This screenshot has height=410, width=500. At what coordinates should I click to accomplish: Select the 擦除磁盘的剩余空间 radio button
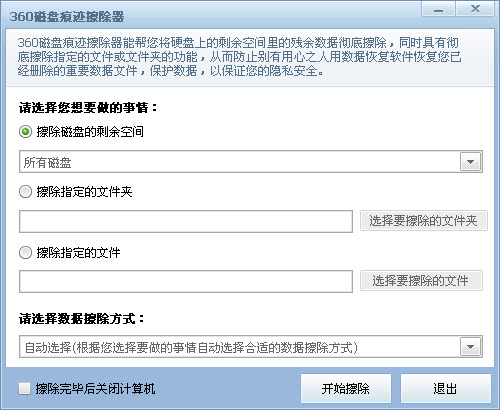coord(25,132)
